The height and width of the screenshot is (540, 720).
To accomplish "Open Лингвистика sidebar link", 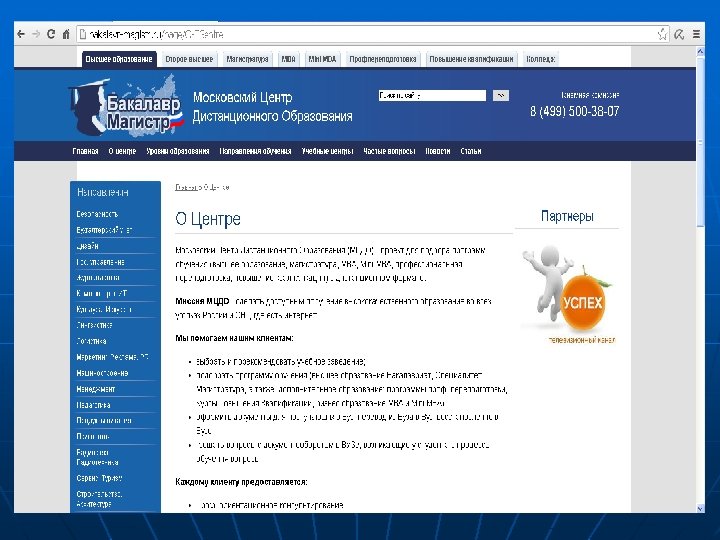I will coord(94,325).
